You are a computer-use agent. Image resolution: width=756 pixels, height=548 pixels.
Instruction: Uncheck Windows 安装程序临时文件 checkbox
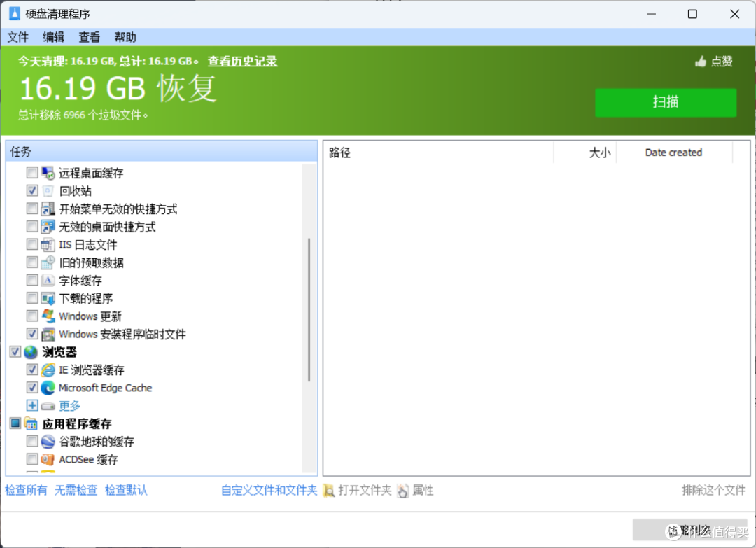31,334
